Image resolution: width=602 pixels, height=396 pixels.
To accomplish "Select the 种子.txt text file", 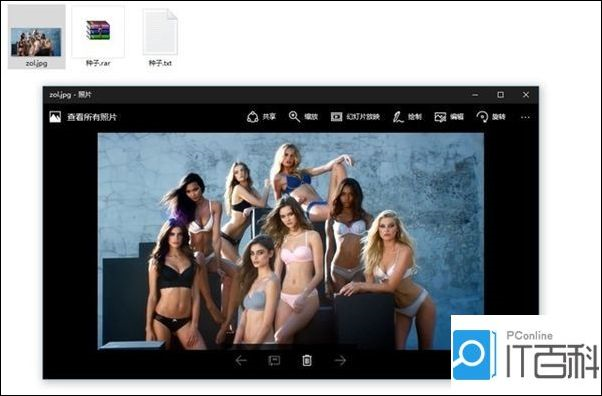I will pos(160,37).
